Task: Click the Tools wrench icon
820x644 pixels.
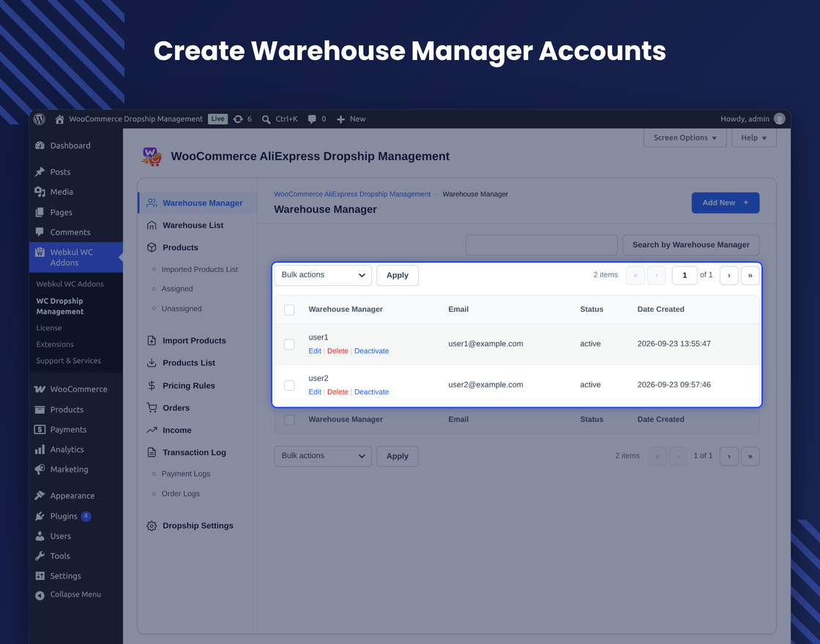Action: tap(40, 556)
